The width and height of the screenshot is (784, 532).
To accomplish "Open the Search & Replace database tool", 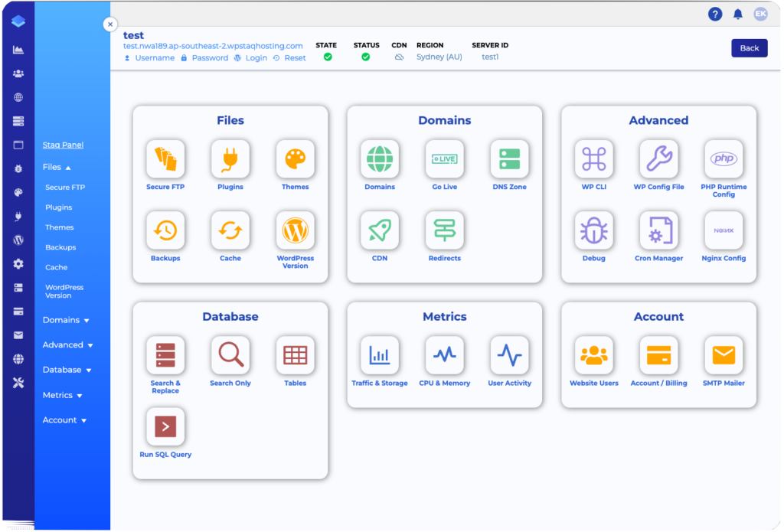I will [x=165, y=354].
